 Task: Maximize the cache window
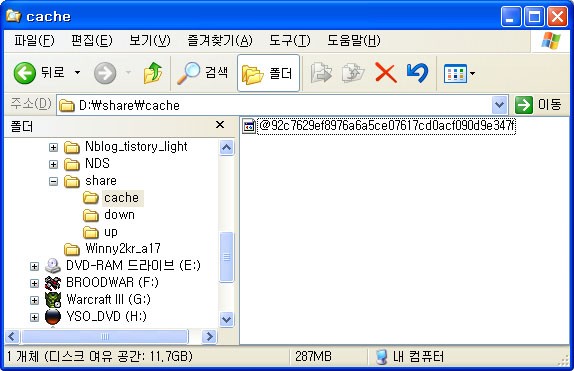(x=534, y=17)
